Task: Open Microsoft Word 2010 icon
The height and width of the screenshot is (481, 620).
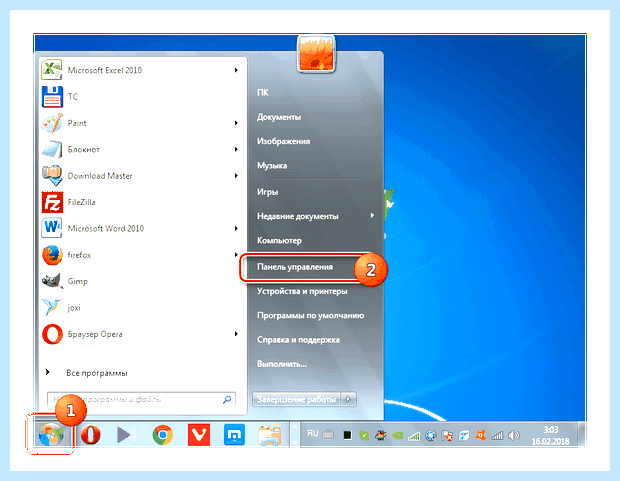Action: point(52,228)
